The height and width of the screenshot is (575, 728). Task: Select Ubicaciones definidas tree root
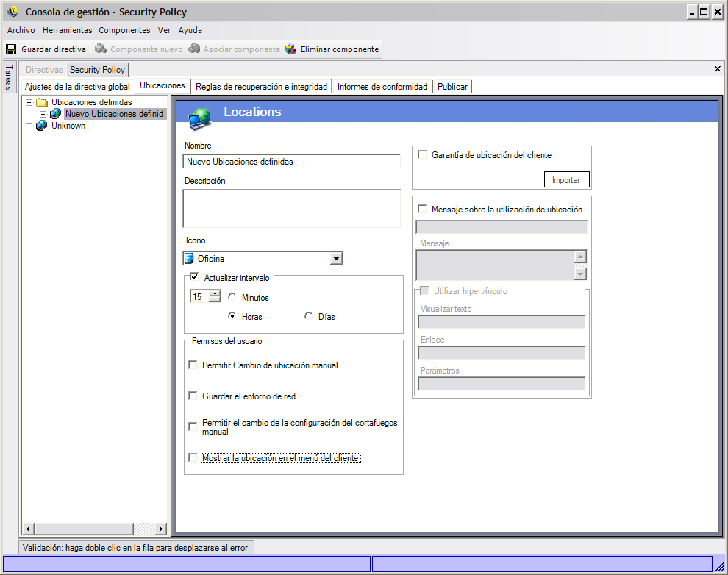pyautogui.click(x=91, y=102)
